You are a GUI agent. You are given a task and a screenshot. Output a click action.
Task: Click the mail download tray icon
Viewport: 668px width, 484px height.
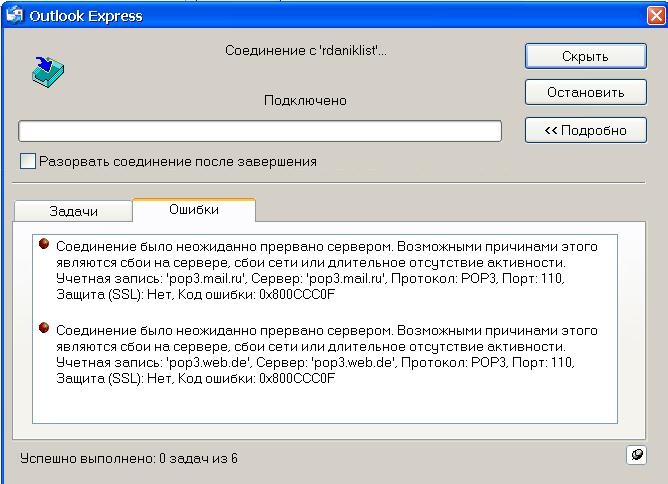click(47, 72)
